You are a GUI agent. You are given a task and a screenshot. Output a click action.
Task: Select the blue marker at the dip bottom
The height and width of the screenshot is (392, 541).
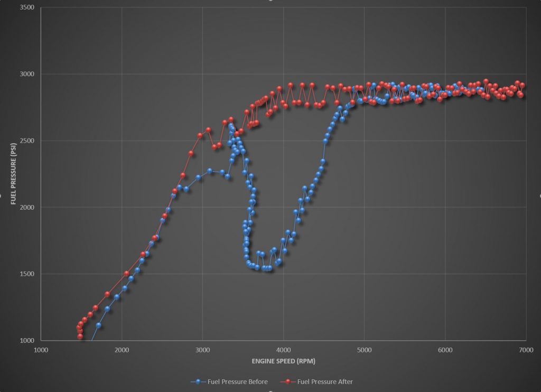coord(267,268)
